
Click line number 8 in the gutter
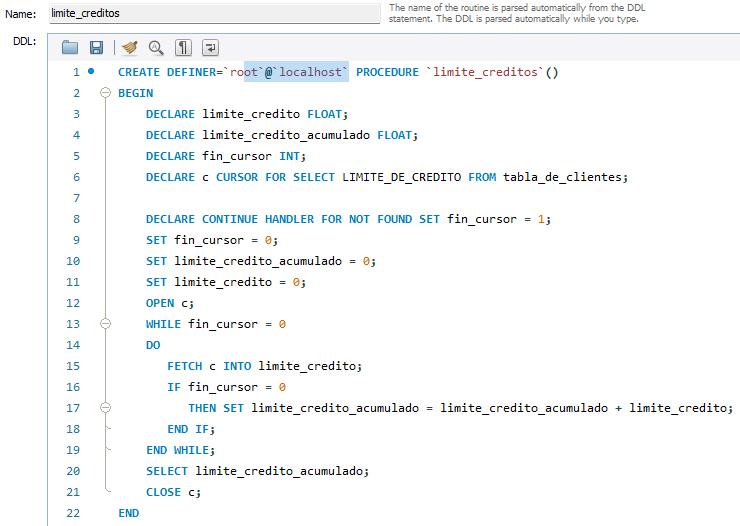(x=75, y=219)
